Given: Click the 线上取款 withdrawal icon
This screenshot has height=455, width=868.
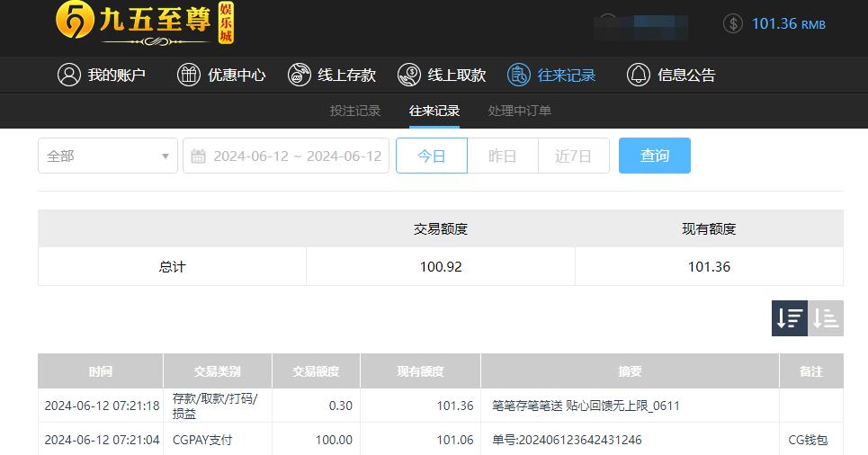Looking at the screenshot, I should coord(409,75).
